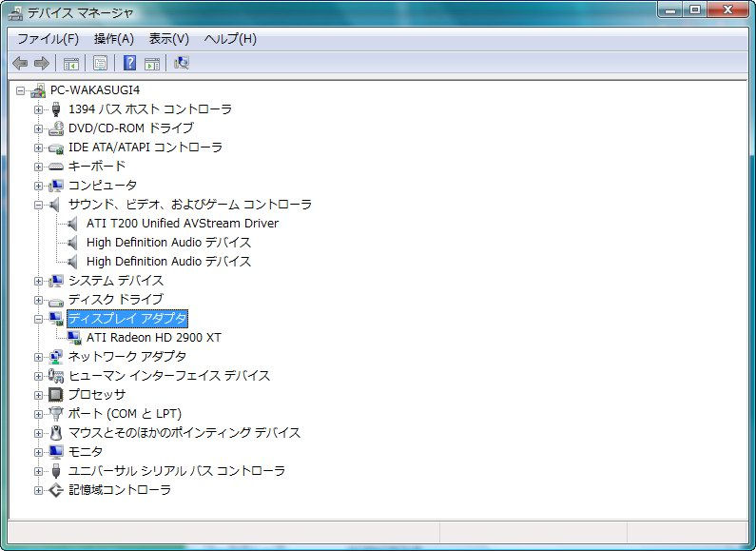
Task: Click the blue question mark Help icon
Action: (129, 64)
